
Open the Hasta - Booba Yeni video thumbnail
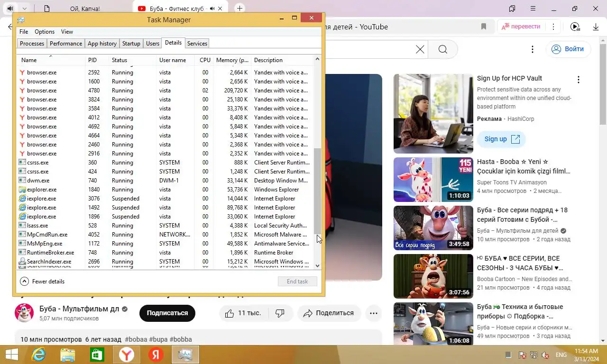433,180
